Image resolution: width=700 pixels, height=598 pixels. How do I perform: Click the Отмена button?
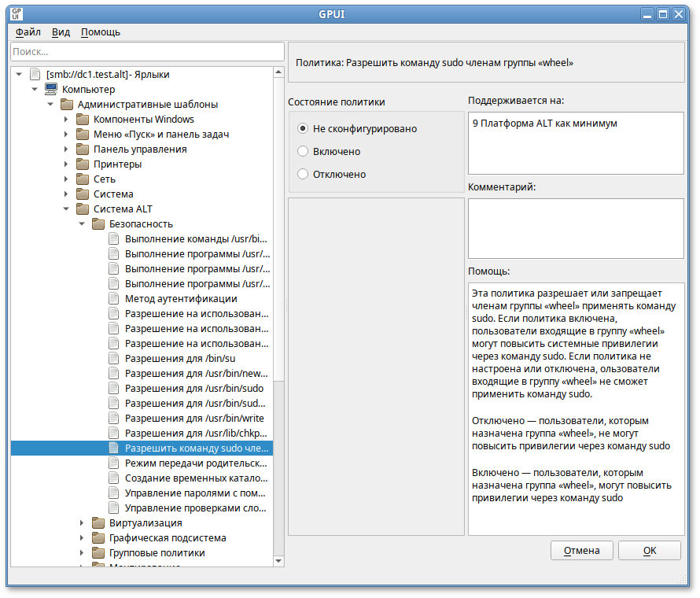tap(582, 551)
